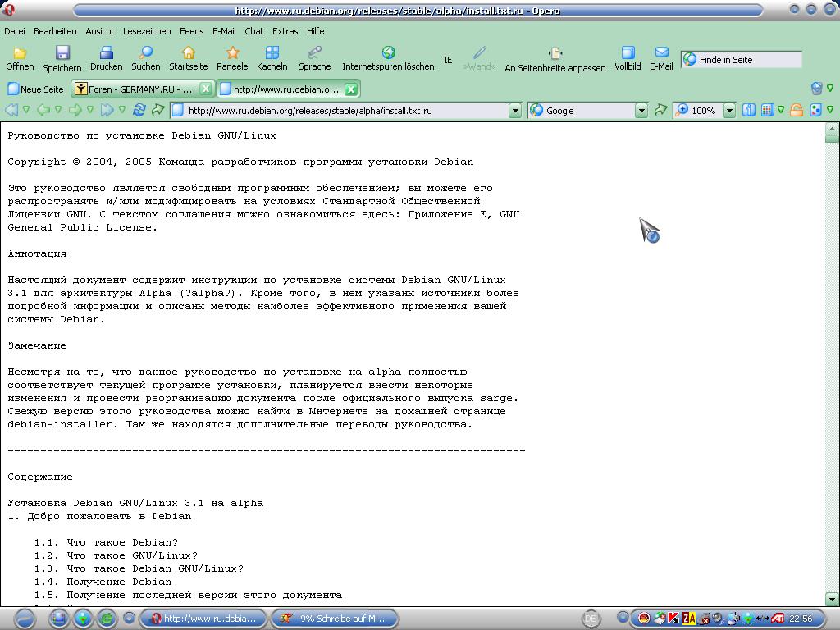Go to Startseite home page
Screen dimensions: 840x630
point(189,59)
